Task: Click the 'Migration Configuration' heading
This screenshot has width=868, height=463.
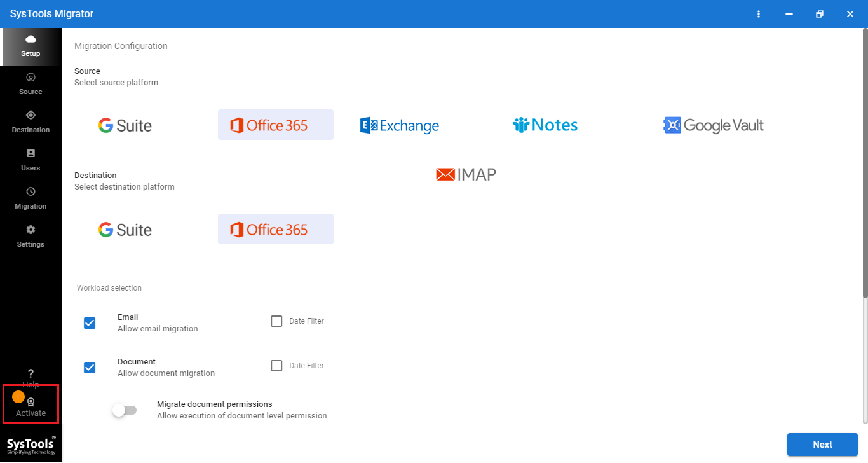Action: (121, 46)
